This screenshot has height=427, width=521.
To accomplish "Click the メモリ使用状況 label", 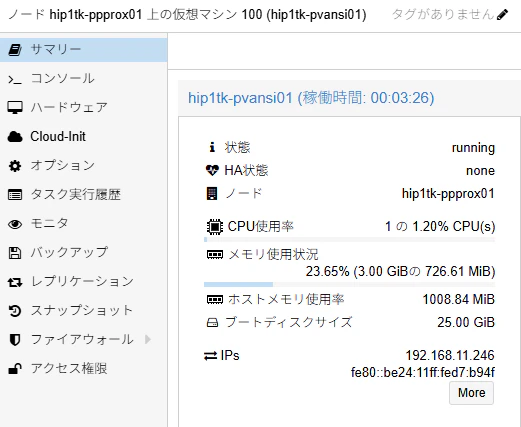I will pos(273,255).
